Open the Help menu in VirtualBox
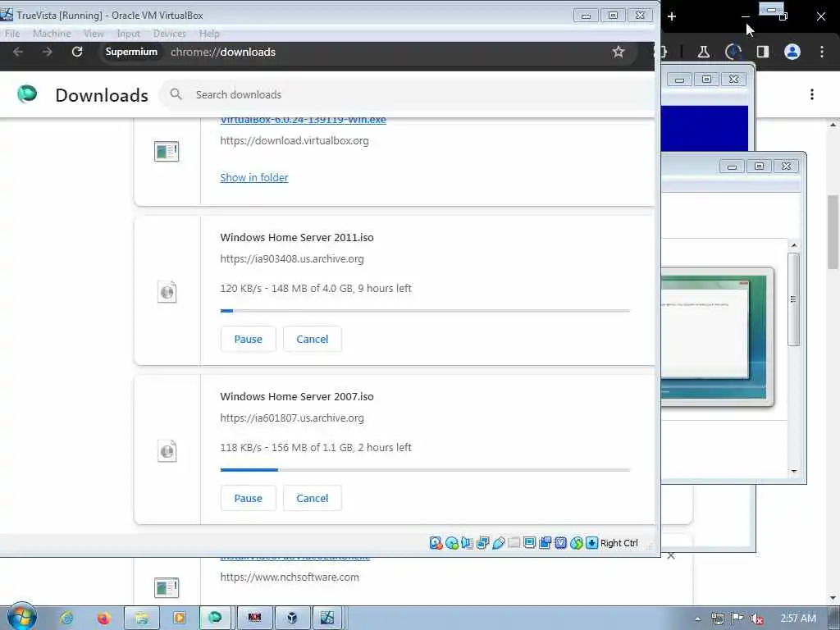Image resolution: width=840 pixels, height=630 pixels. pos(209,33)
